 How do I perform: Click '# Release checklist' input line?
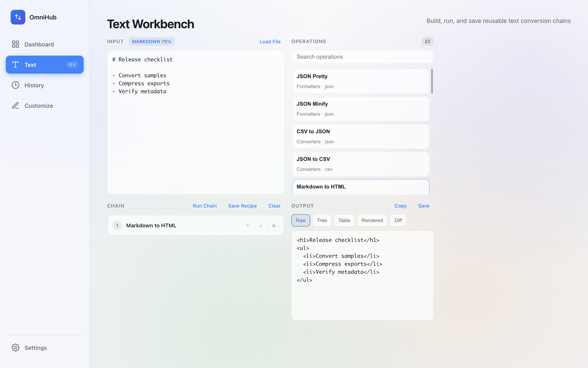coord(142,59)
